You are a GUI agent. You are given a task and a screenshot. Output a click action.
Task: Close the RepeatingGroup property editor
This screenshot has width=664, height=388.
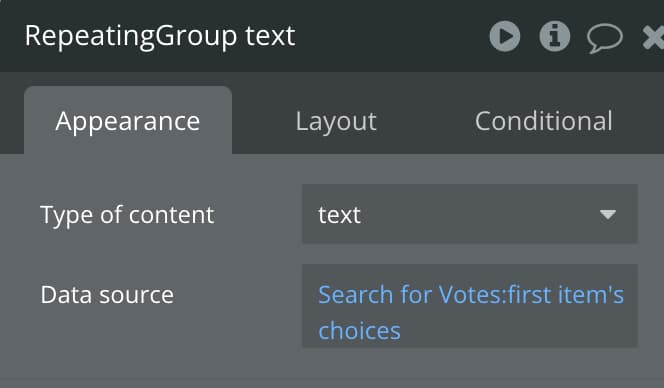click(653, 37)
